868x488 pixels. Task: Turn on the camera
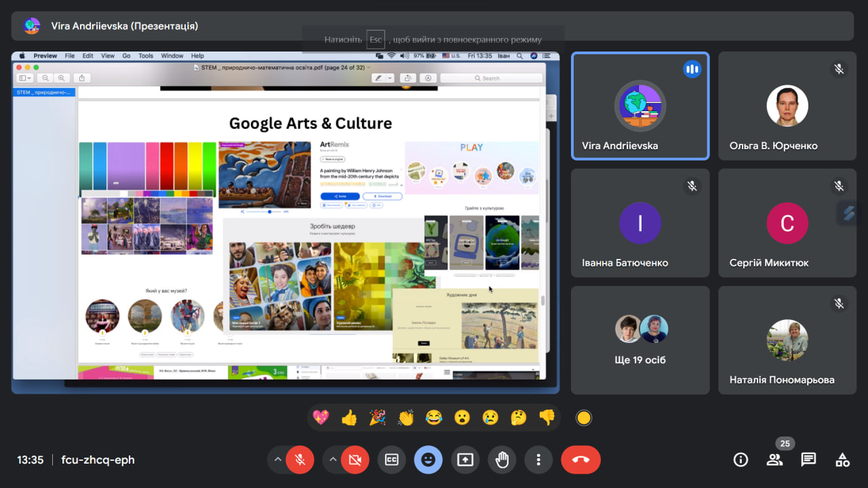click(355, 460)
